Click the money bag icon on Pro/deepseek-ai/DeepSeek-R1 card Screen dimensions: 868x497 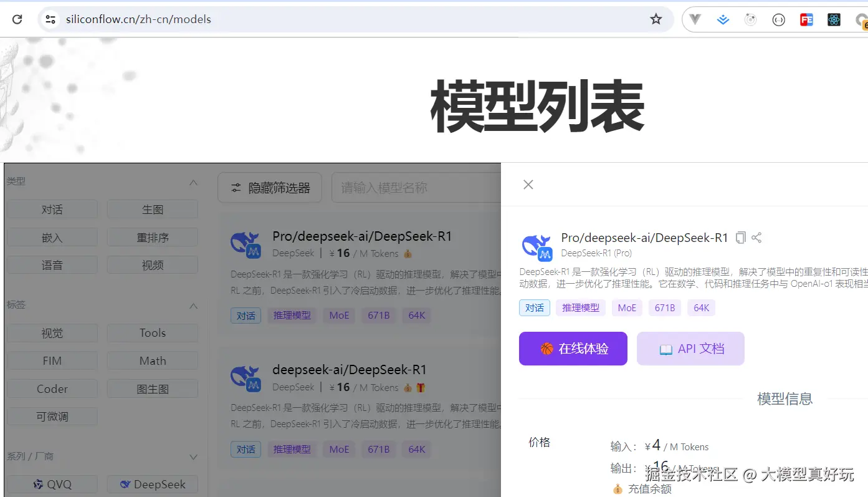[408, 254]
